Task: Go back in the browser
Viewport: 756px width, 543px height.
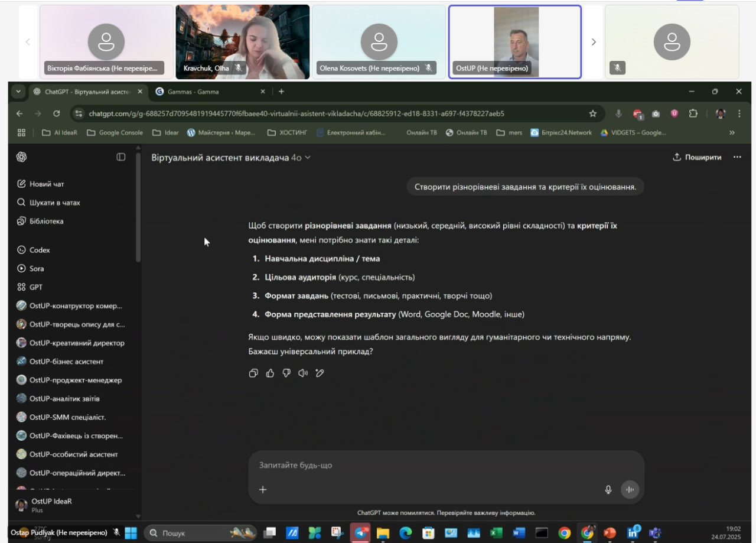Action: click(19, 113)
